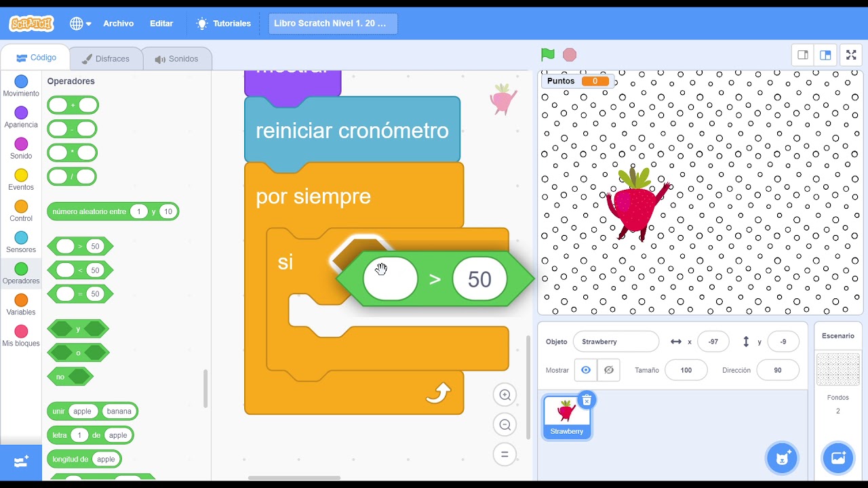Click the block palette vertical scrollbar
Image resolution: width=868 pixels, height=488 pixels.
pyautogui.click(x=205, y=388)
